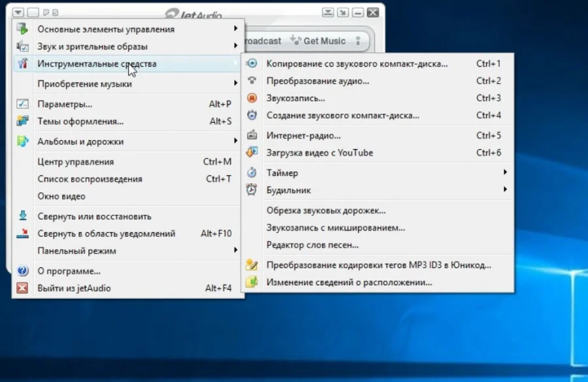This screenshot has width=588, height=382.
Task: Expand Приобретение музыки submenu arrow
Action: coord(235,83)
